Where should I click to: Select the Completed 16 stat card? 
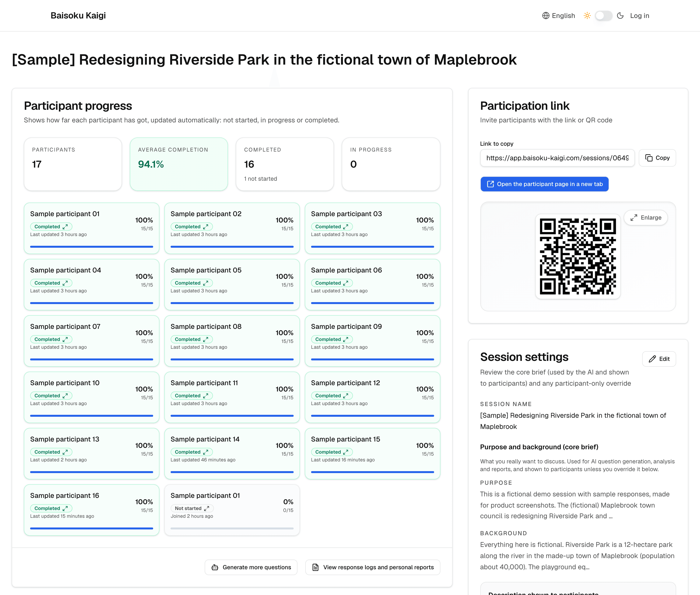[285, 164]
